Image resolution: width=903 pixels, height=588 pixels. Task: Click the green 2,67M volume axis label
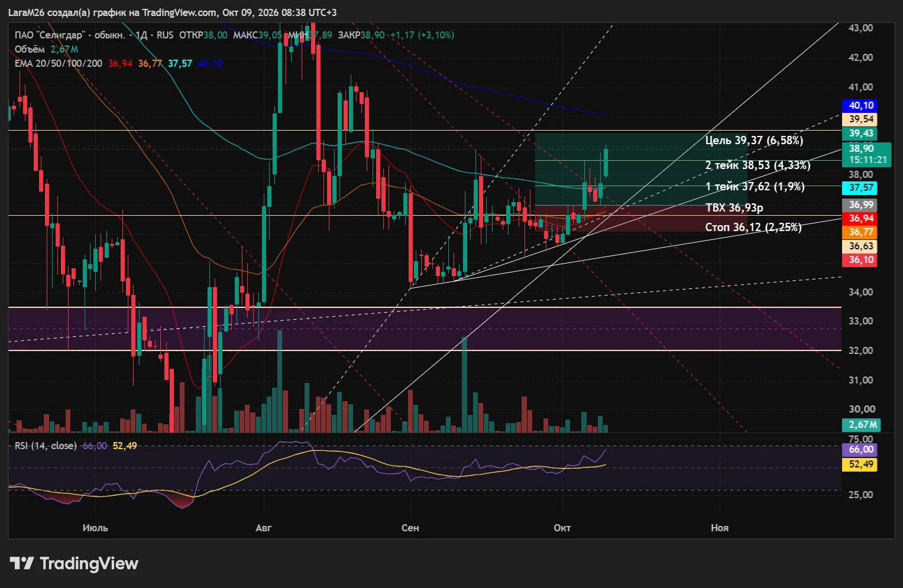862,425
